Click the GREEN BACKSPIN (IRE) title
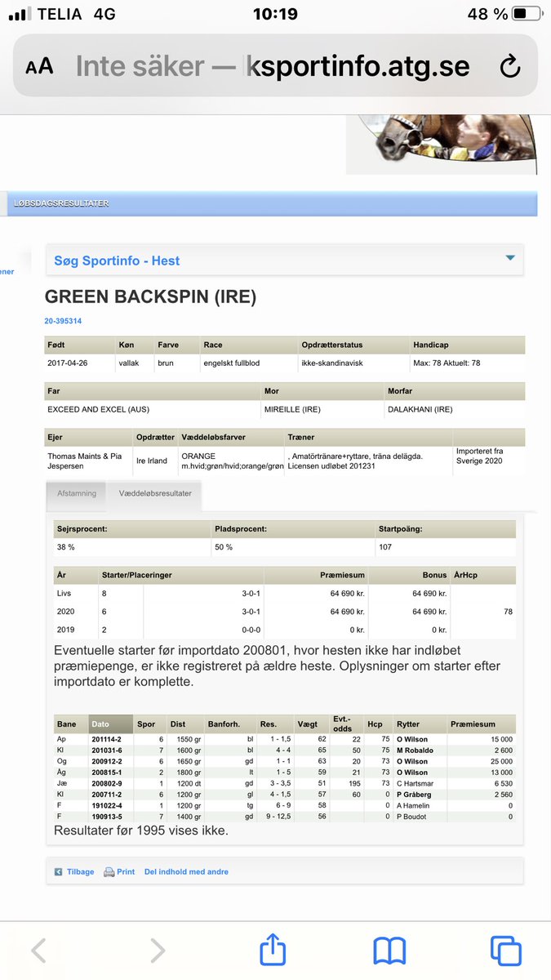The image size is (551, 980). coord(150,297)
